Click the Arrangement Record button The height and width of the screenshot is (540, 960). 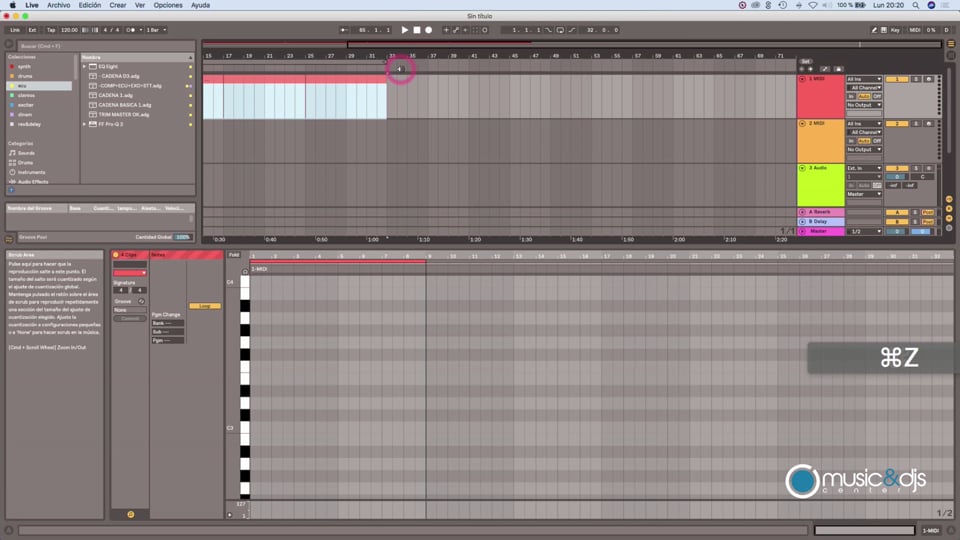pyautogui.click(x=429, y=29)
